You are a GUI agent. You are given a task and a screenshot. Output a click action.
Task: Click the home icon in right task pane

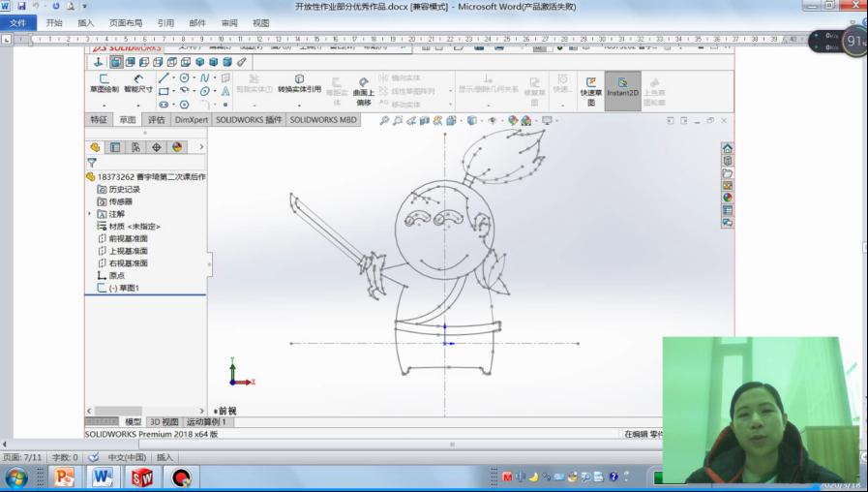tap(727, 148)
